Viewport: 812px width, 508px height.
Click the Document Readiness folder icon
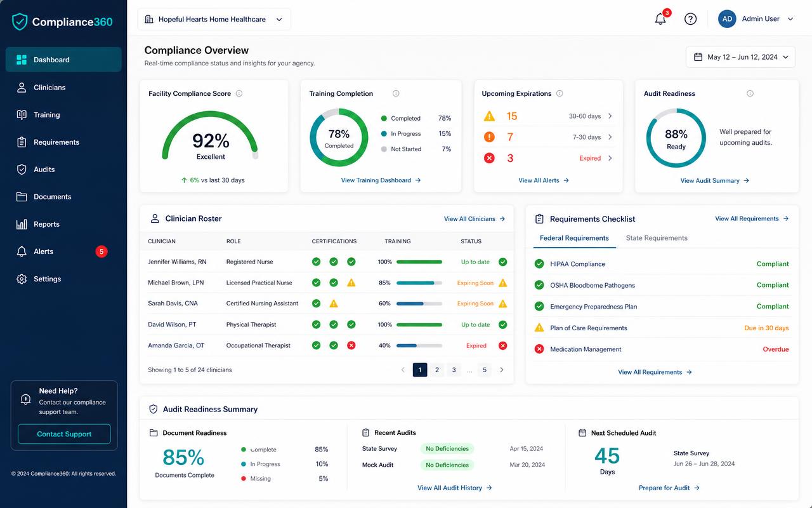point(154,433)
